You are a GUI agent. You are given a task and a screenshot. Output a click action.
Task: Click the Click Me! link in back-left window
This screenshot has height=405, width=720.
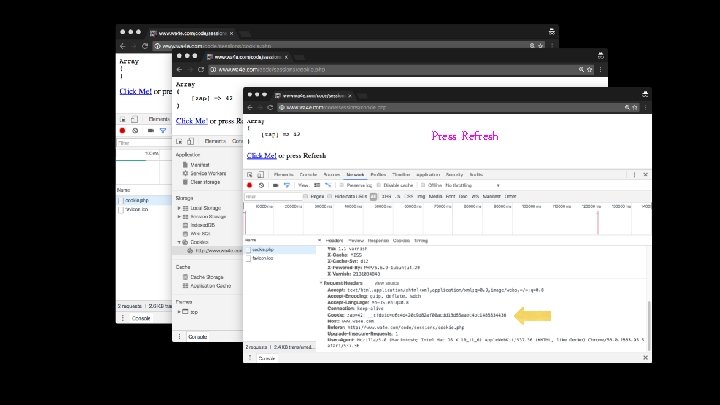pos(135,91)
